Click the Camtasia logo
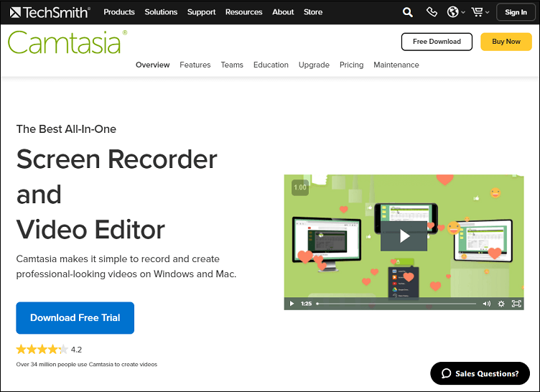 [67, 42]
